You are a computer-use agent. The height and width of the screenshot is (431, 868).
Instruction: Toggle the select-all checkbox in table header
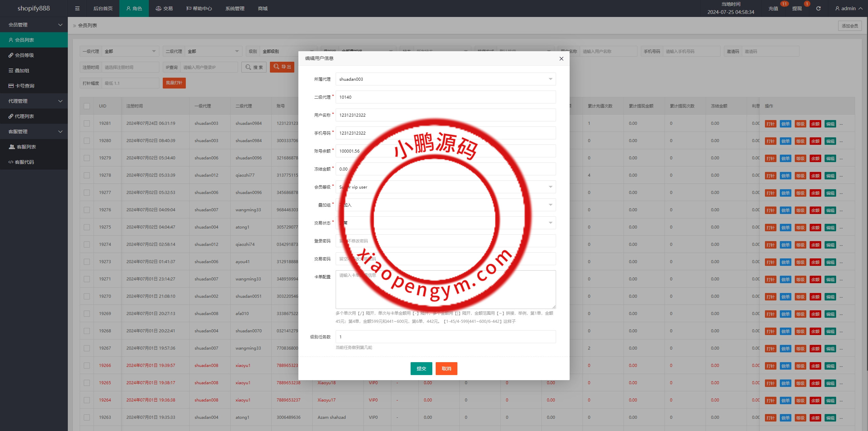87,106
